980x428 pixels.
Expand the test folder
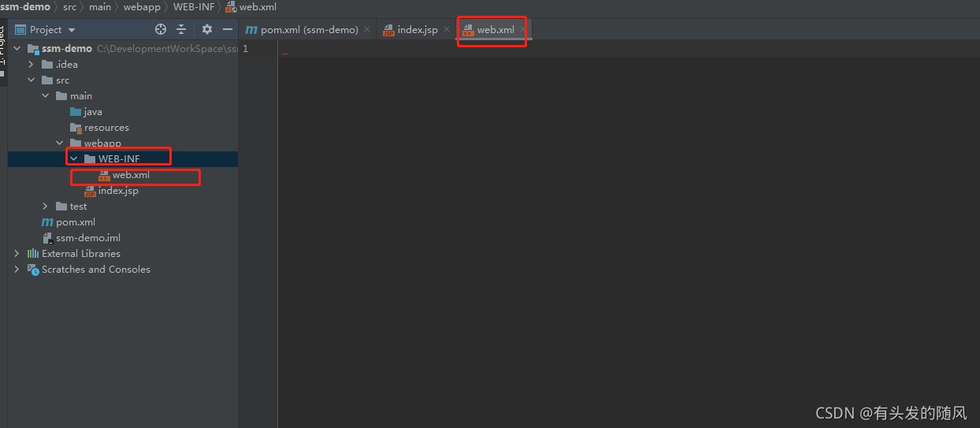[46, 206]
